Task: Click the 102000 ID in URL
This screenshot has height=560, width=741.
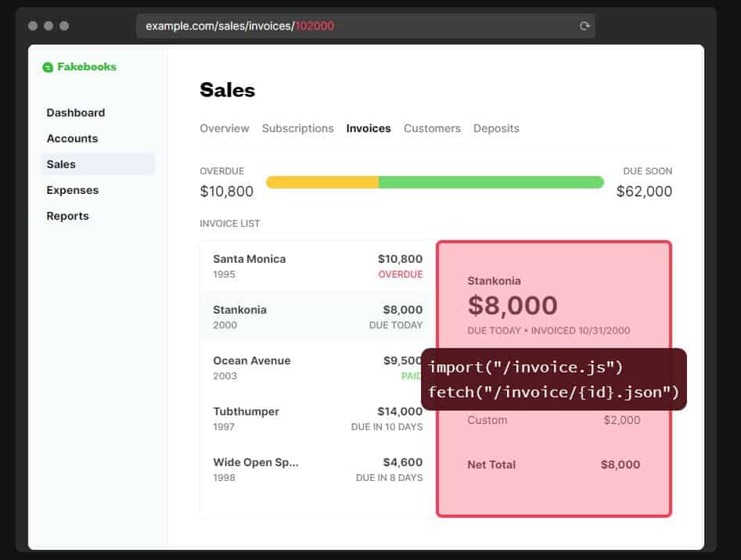Action: coord(315,26)
